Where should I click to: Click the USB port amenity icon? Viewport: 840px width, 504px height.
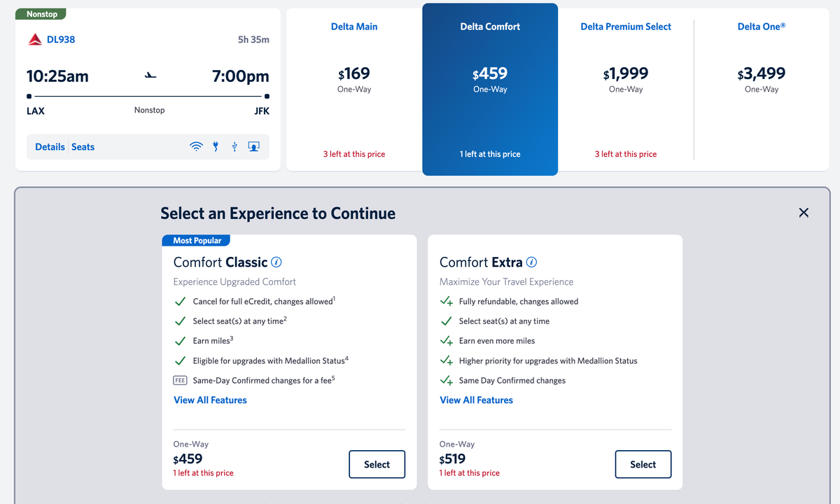point(234,146)
